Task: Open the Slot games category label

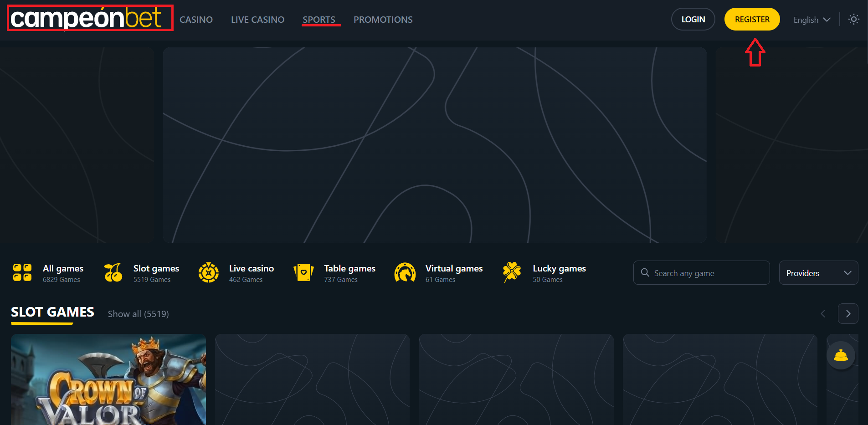Action: [x=156, y=268]
